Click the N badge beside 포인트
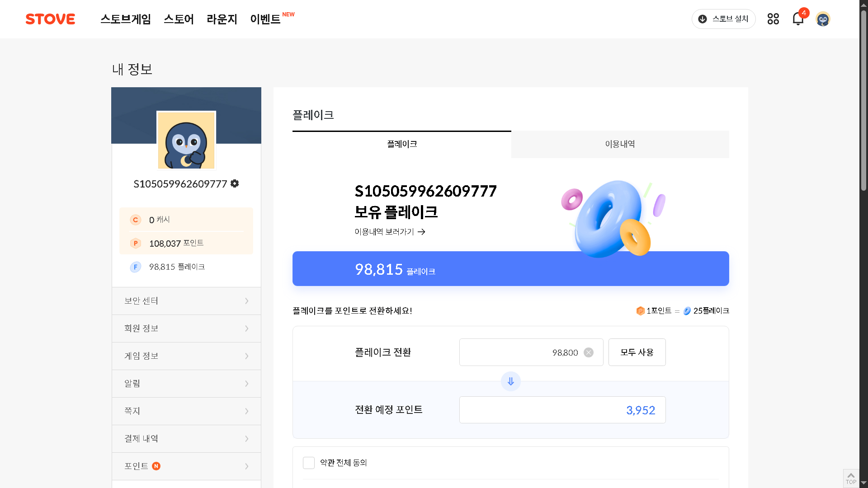The width and height of the screenshot is (868, 488). (x=156, y=466)
